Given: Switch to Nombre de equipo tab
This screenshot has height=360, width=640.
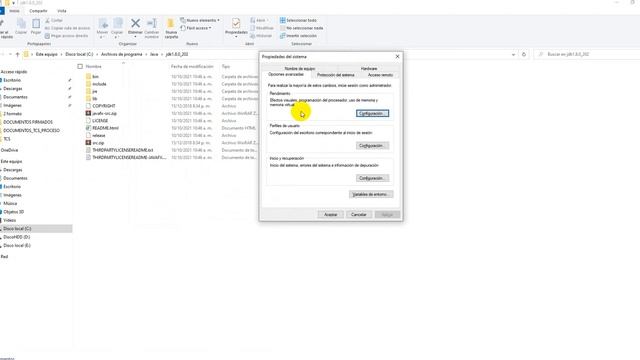Looking at the screenshot, I should [x=300, y=69].
